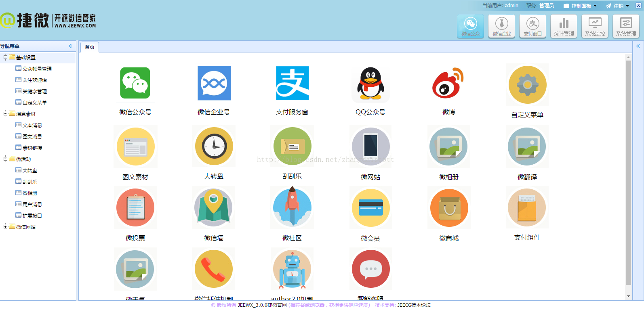Screen dimensions: 644x310
Task: Collapse the 微活动 tree folder
Action: coord(6,159)
